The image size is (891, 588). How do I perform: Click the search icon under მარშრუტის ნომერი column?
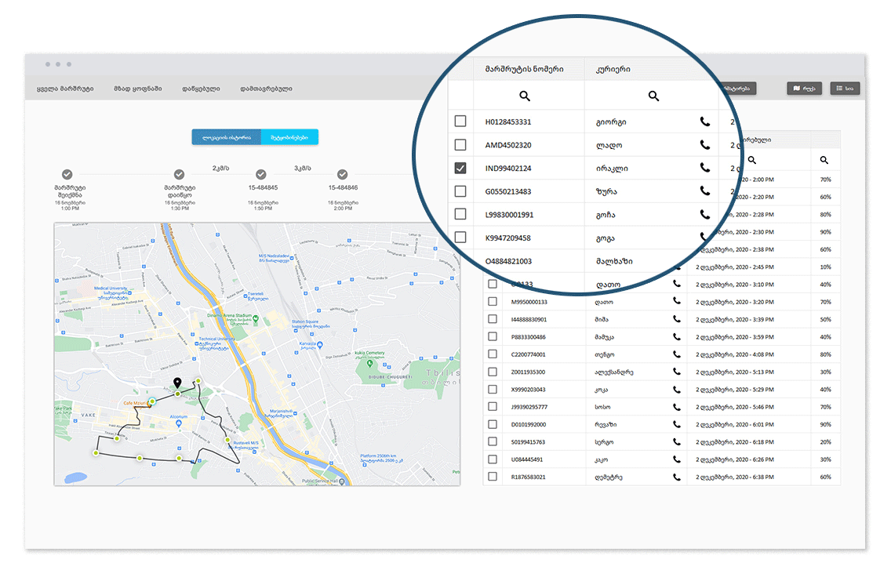[x=525, y=96]
